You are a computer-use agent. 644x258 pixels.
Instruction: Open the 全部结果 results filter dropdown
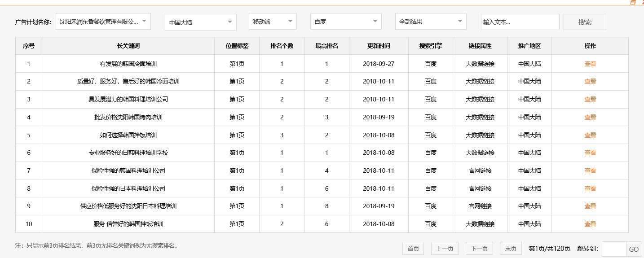click(x=430, y=21)
